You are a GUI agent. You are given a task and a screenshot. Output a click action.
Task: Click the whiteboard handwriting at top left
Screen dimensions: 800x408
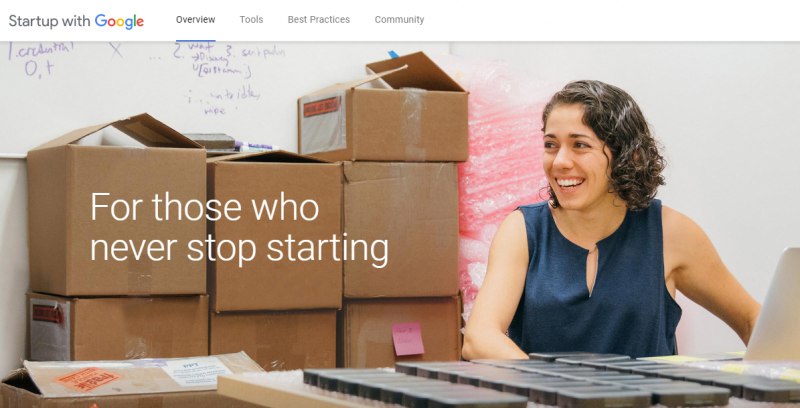41,59
